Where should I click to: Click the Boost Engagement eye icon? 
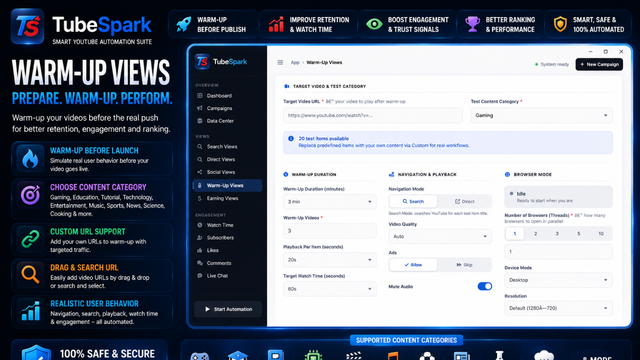click(374, 24)
